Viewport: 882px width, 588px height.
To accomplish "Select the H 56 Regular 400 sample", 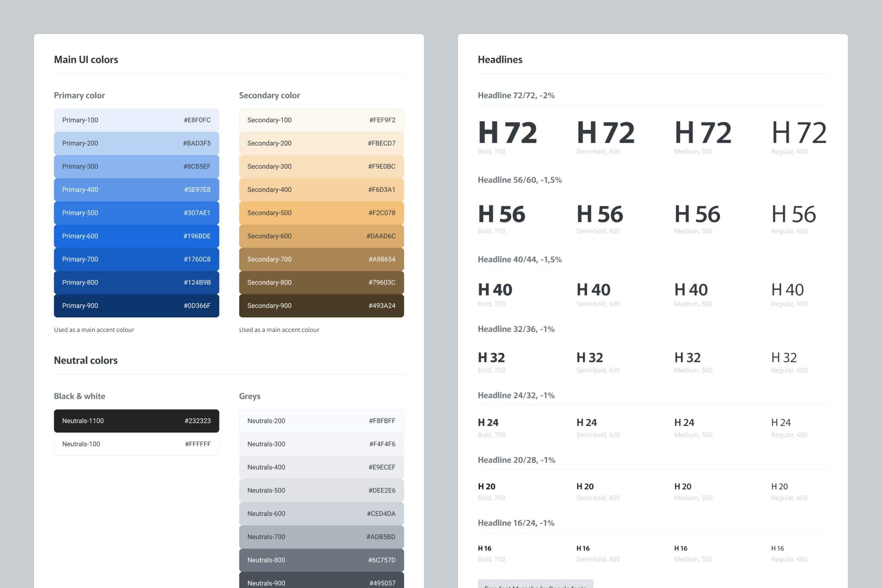I will point(793,215).
